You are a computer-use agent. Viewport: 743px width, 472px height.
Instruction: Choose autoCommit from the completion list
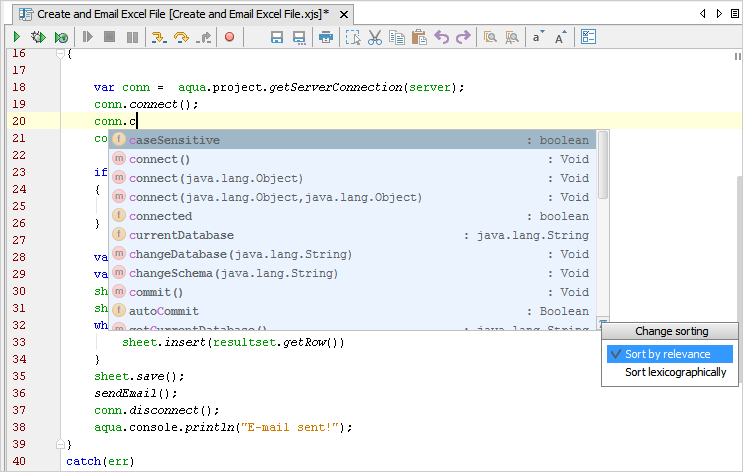[x=352, y=311]
